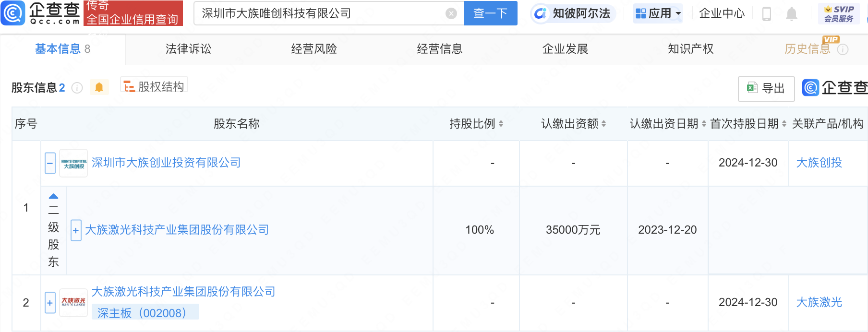Go to 企业中心
Viewport: 868px width, 332px height.
[x=722, y=13]
